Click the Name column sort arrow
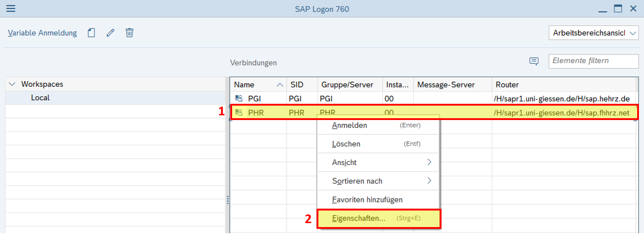The image size is (644, 235). click(x=280, y=85)
